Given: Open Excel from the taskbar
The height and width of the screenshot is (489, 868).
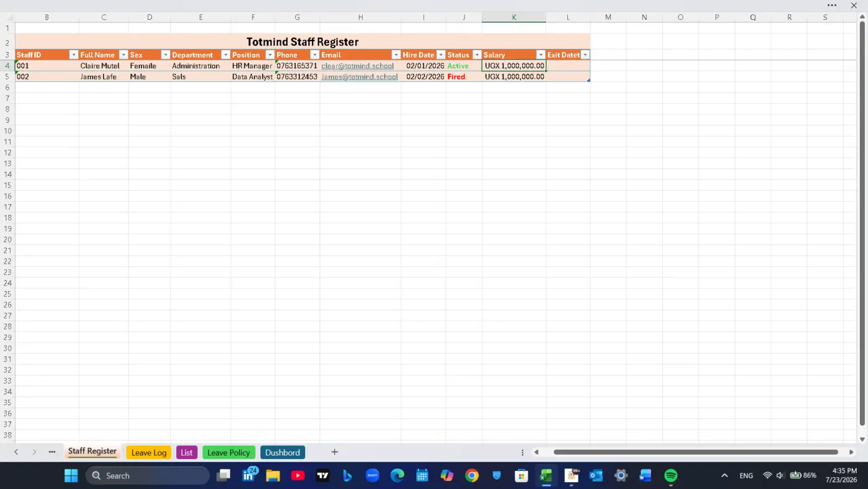Looking at the screenshot, I should 546,476.
